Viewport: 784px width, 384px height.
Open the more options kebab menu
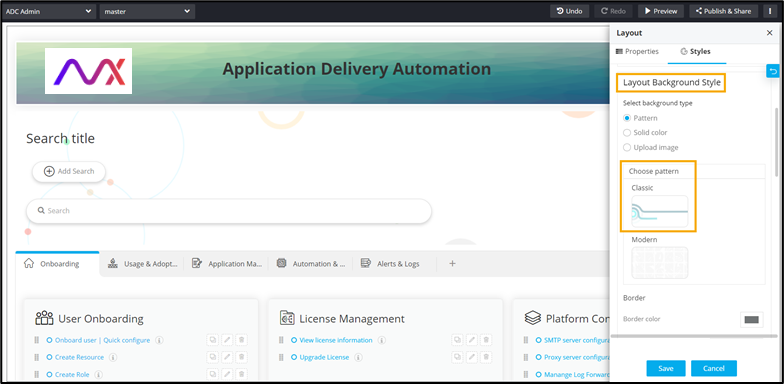pos(770,11)
